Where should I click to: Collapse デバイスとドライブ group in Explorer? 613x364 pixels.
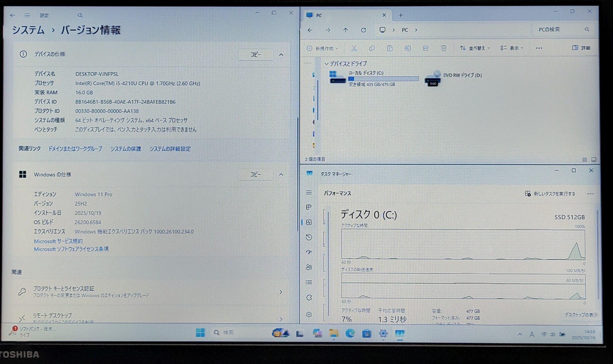(326, 64)
